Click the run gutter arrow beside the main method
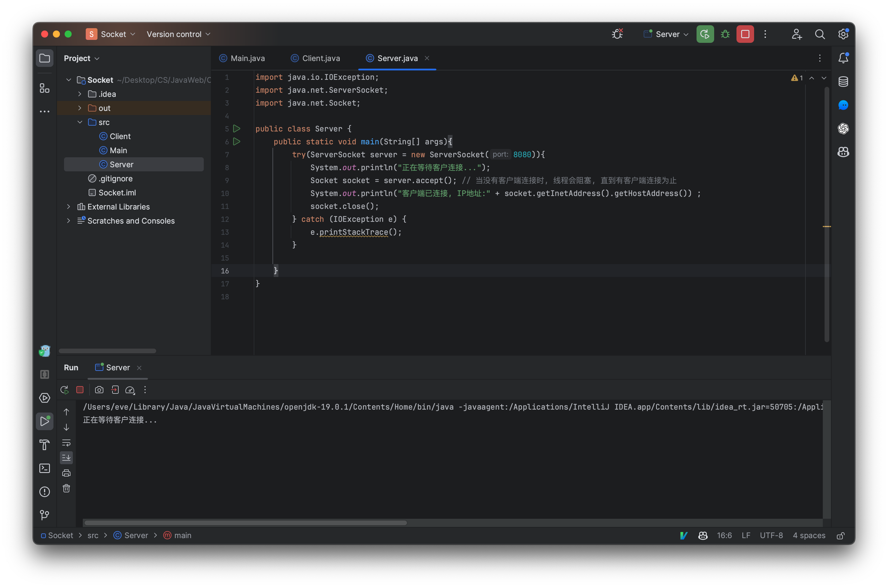Image resolution: width=888 pixels, height=588 pixels. click(236, 142)
